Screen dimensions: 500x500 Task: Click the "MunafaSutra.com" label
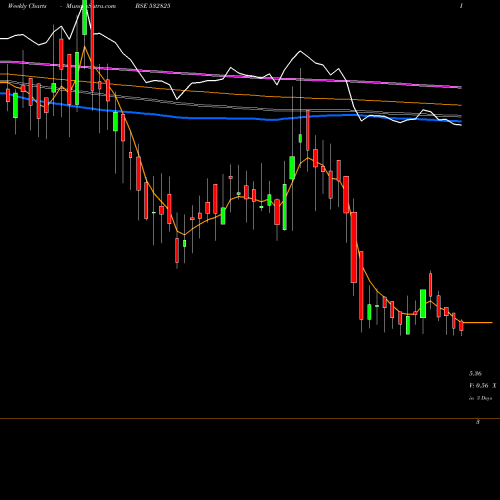pyautogui.click(x=91, y=6)
